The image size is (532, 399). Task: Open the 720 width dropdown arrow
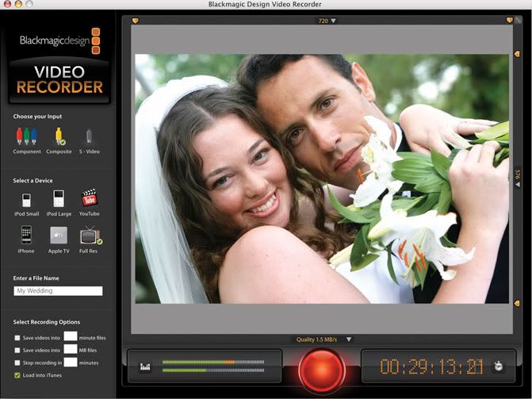[333, 21]
